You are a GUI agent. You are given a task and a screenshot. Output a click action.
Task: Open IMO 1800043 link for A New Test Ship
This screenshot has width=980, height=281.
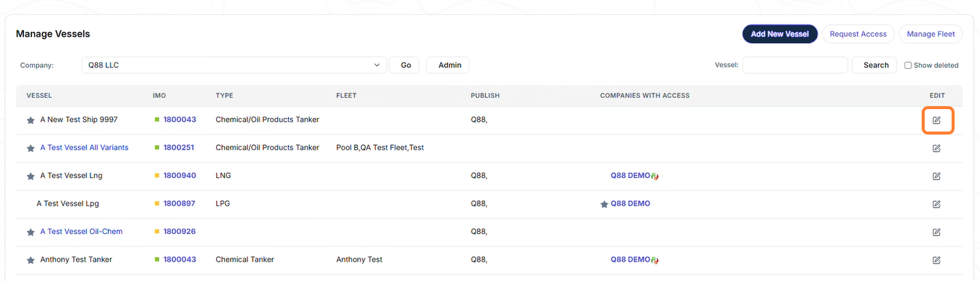[x=179, y=120]
